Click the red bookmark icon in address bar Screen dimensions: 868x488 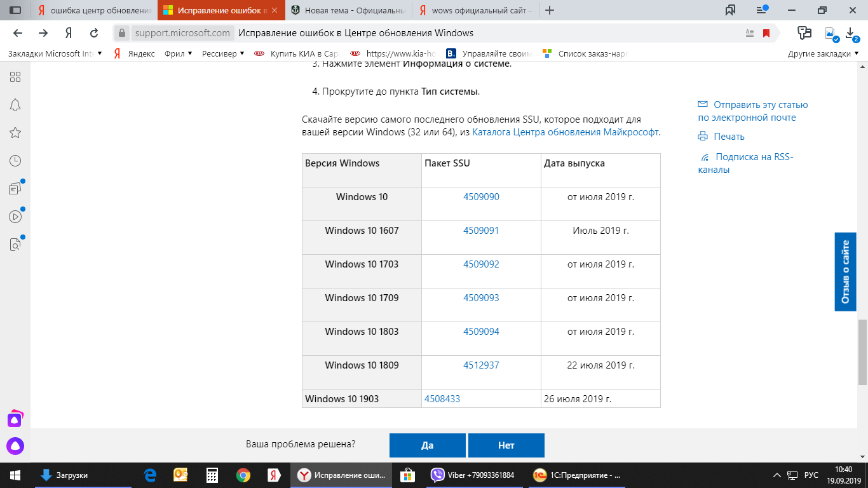[766, 33]
